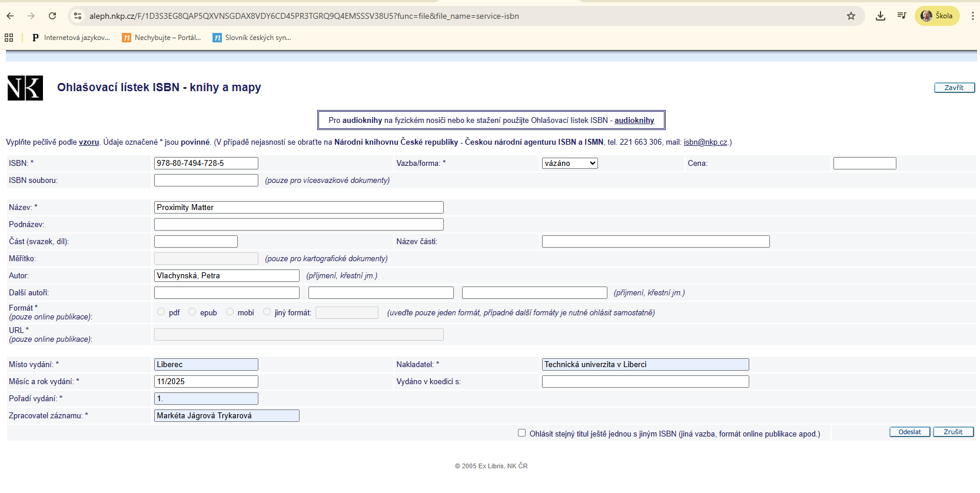Click the browser back arrow
The height and width of the screenshot is (493, 980).
point(10,16)
